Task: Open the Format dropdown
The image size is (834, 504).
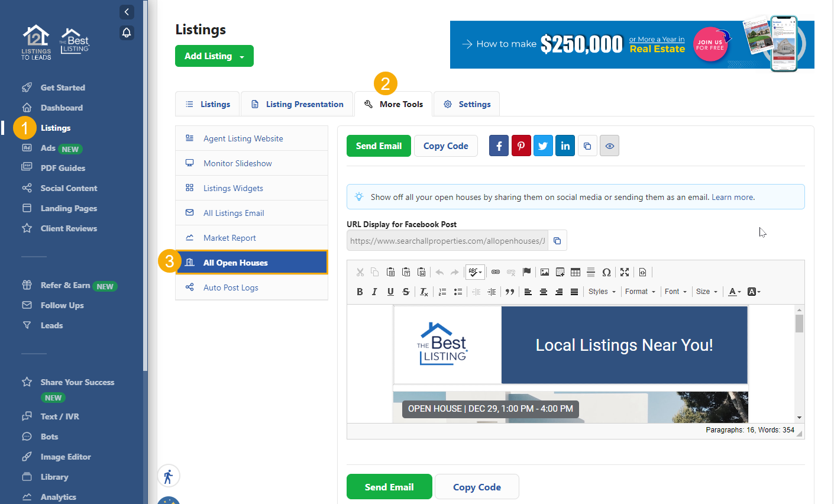Action: tap(640, 292)
